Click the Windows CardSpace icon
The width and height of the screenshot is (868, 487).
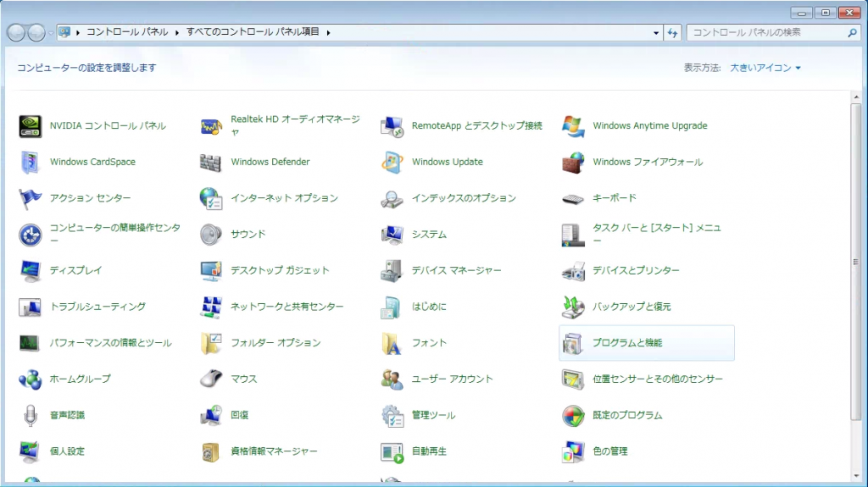tap(30, 162)
